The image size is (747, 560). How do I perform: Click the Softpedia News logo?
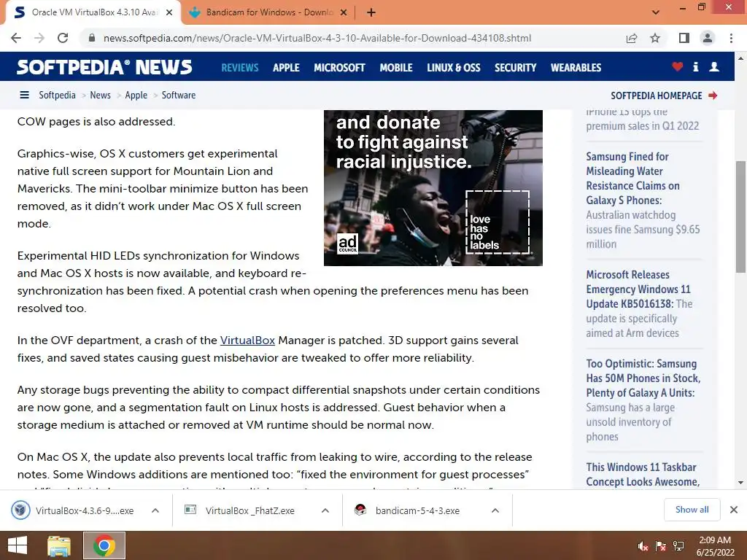[x=104, y=67]
